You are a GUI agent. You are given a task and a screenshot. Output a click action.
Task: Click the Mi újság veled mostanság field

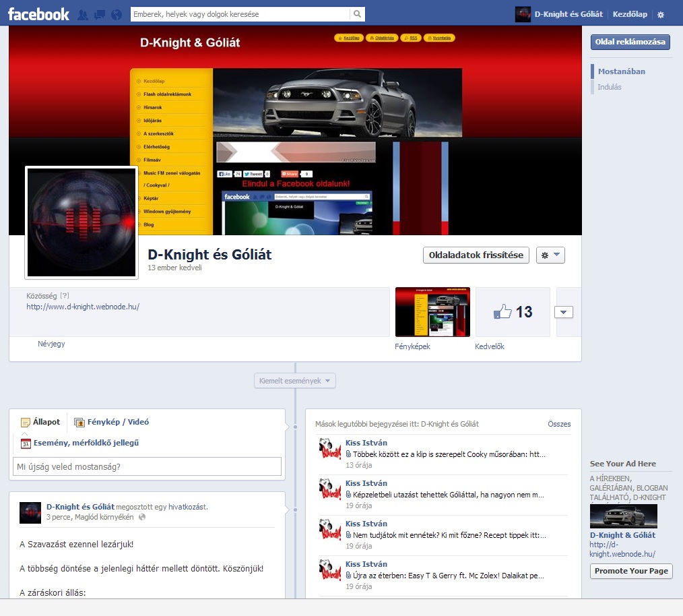pyautogui.click(x=148, y=466)
